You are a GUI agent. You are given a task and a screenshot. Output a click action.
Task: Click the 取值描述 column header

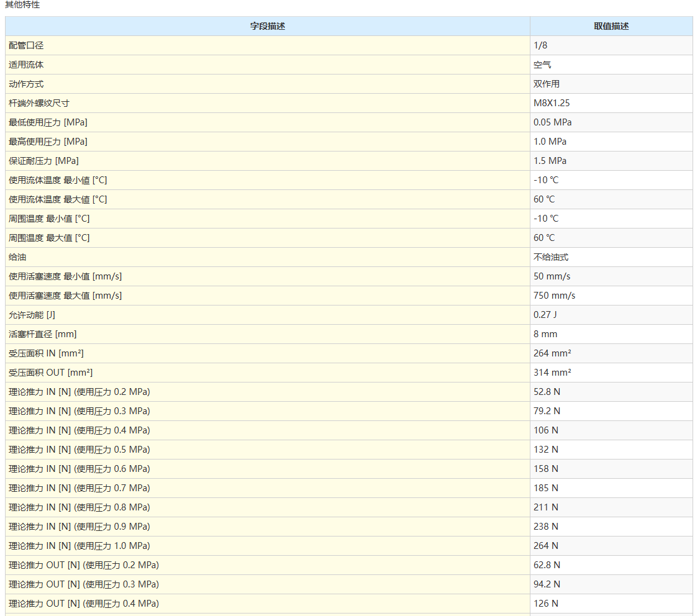[611, 26]
